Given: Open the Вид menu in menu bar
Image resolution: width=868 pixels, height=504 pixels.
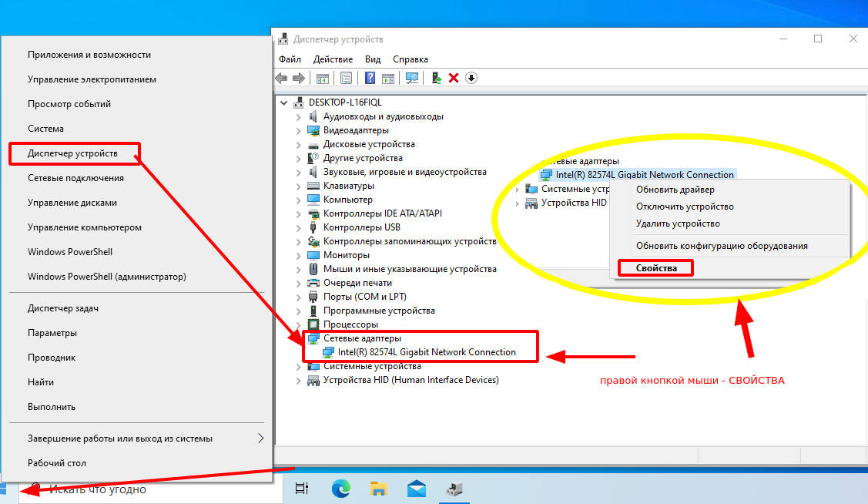Looking at the screenshot, I should (373, 59).
